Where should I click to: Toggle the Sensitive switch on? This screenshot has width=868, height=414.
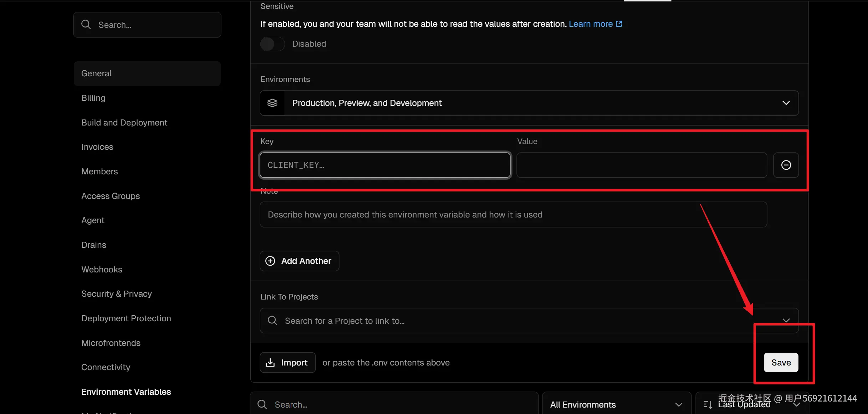(272, 44)
